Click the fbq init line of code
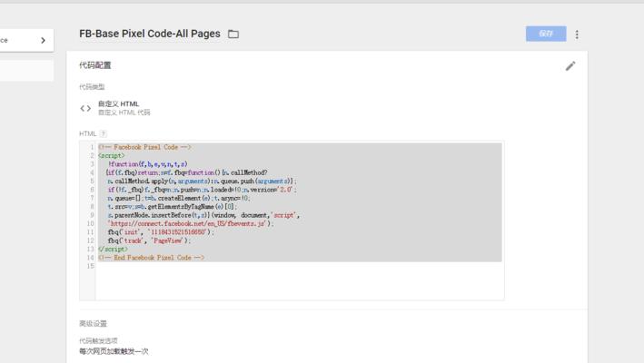Screen dimensions: 644x363 [x=161, y=232]
